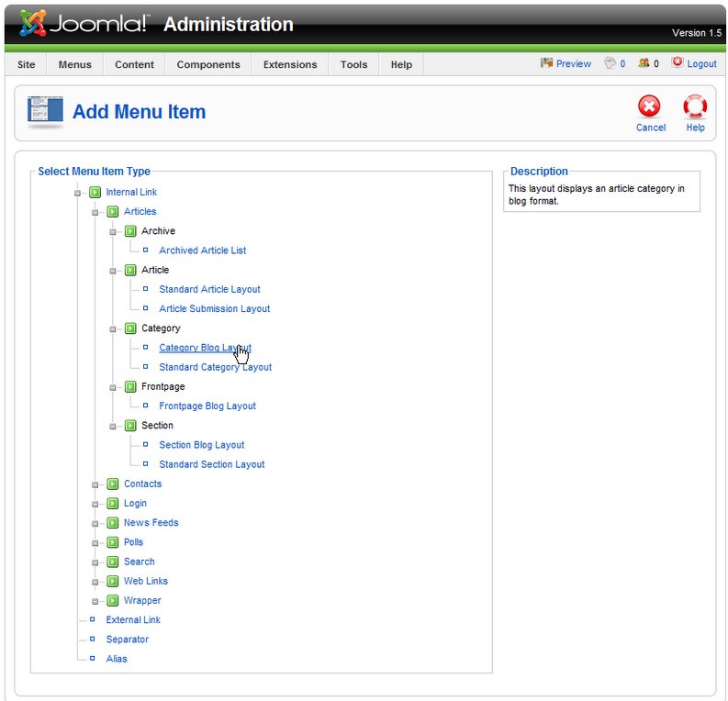Click bullet icon beside Separator
This screenshot has width=728, height=701.
(93, 639)
